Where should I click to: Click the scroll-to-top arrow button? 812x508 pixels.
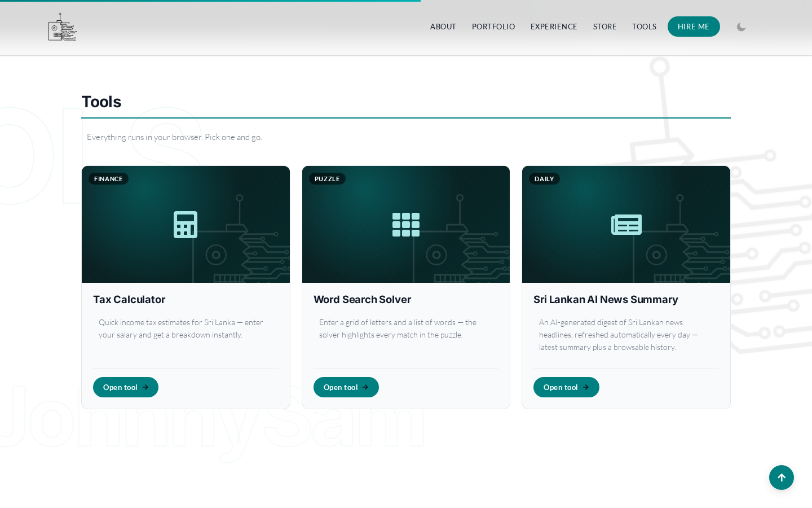click(782, 478)
